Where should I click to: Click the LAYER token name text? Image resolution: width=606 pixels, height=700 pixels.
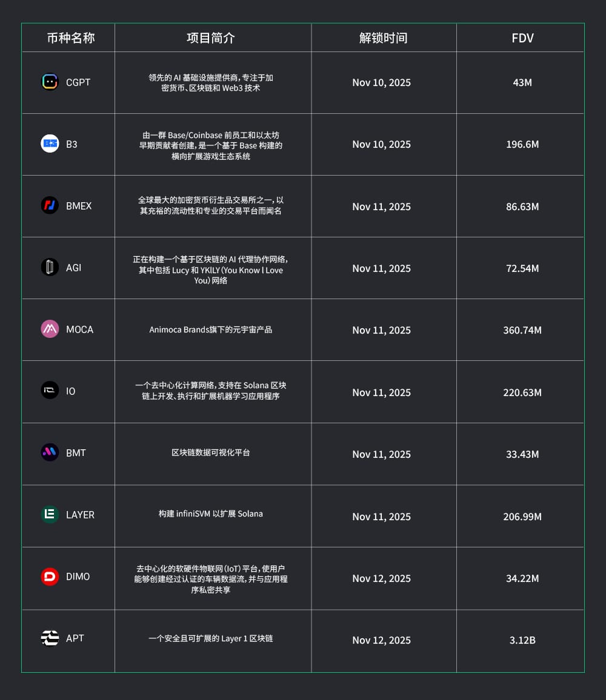tap(80, 515)
